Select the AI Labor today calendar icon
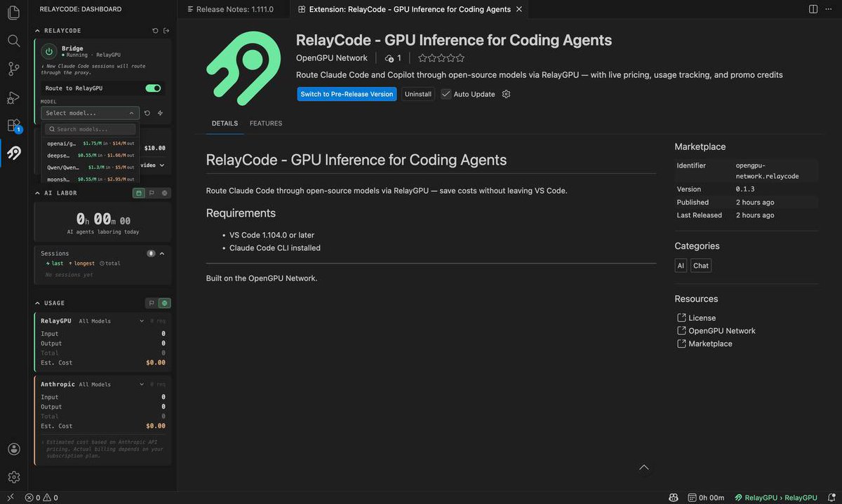The height and width of the screenshot is (504, 842). pyautogui.click(x=139, y=193)
